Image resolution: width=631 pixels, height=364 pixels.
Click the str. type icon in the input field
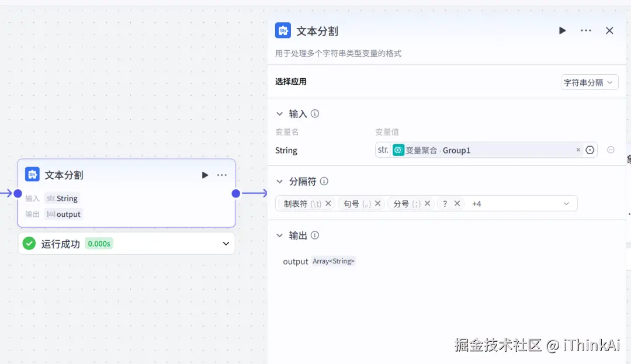(383, 150)
